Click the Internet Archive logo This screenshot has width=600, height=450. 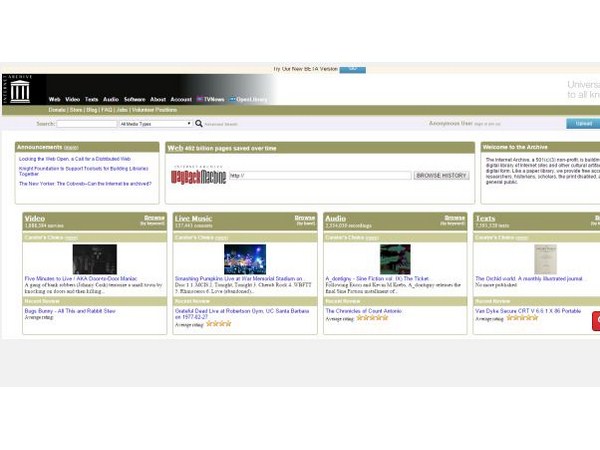tap(18, 89)
